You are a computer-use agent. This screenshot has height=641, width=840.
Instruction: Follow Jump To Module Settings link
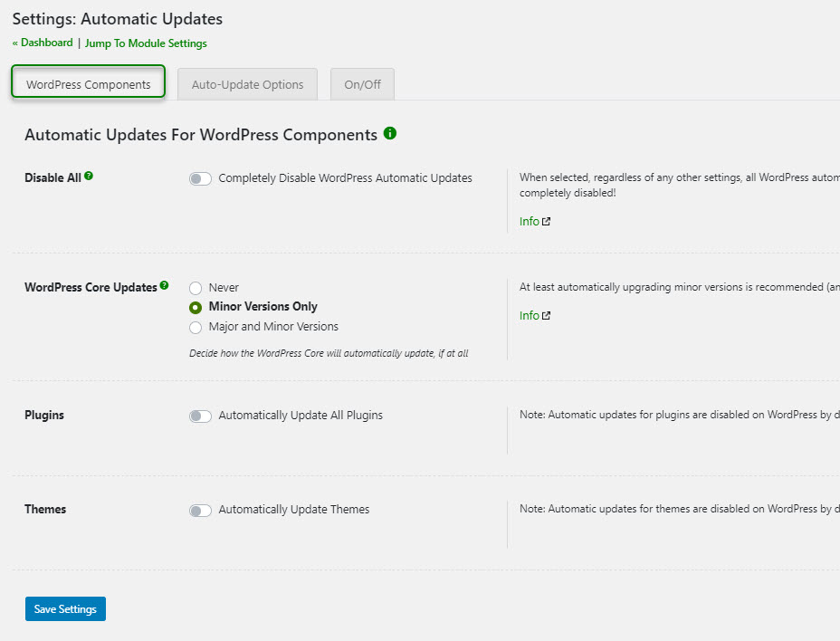(x=146, y=43)
